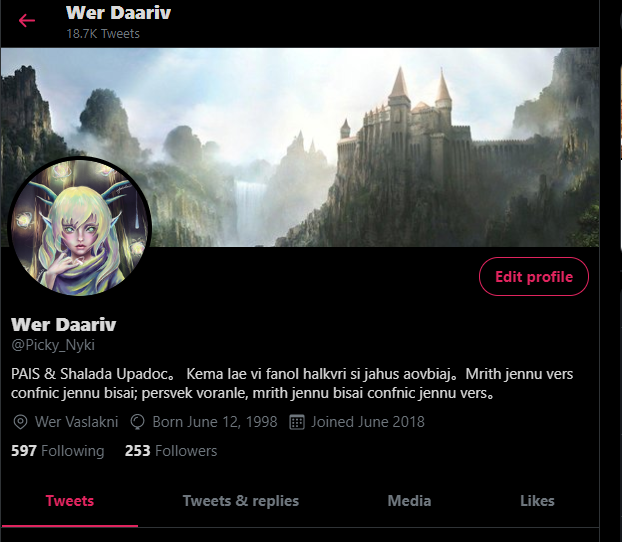Click the 18.7K Tweets count

click(x=103, y=34)
